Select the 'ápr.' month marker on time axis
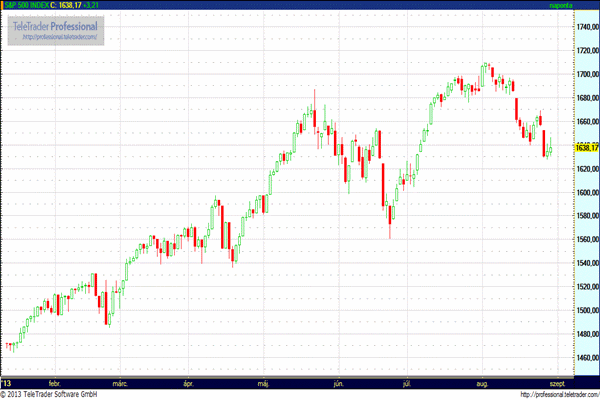The image size is (600, 400). tap(187, 382)
